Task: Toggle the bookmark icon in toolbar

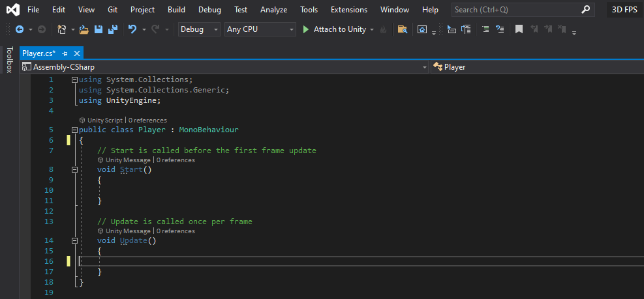Action: click(519, 29)
